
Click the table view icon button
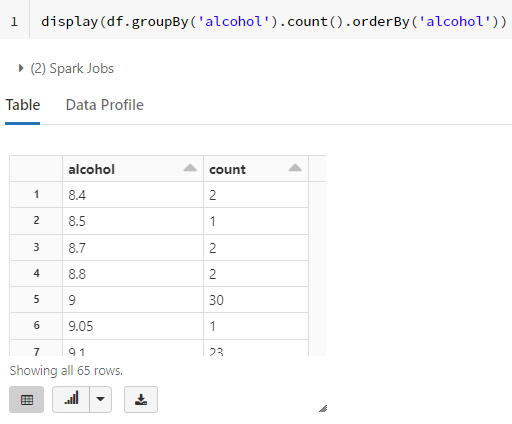click(26, 399)
